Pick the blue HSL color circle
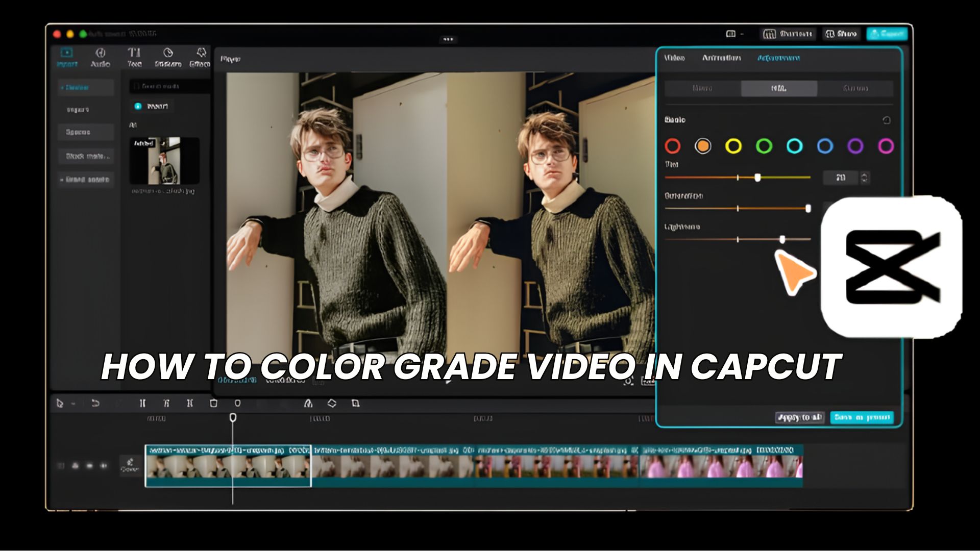The width and height of the screenshot is (980, 551). click(825, 146)
